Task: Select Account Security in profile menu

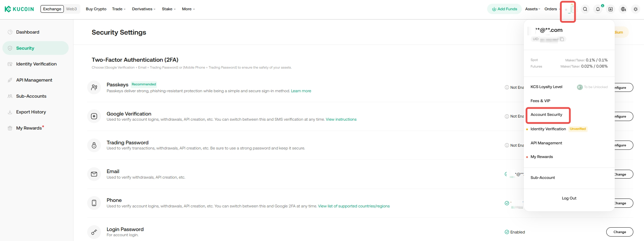Action: [x=546, y=115]
